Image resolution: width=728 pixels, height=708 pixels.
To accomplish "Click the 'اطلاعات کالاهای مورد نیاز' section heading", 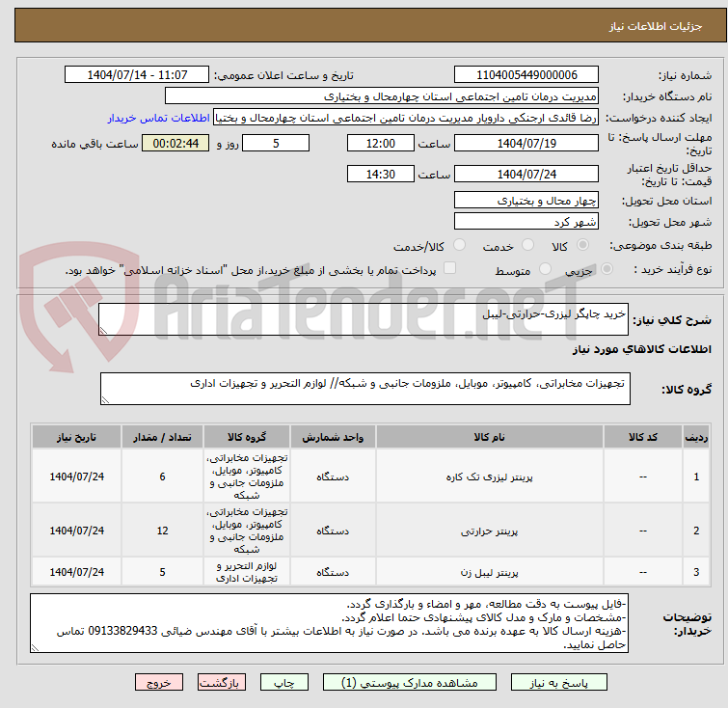I will tap(641, 349).
